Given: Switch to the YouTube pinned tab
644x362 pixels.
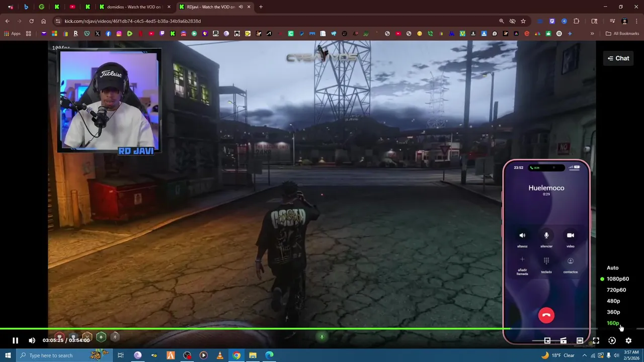Looking at the screenshot, I should 72,7.
